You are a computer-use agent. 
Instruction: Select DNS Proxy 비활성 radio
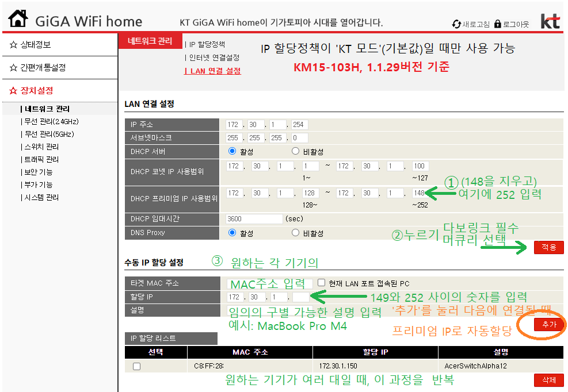[296, 233]
